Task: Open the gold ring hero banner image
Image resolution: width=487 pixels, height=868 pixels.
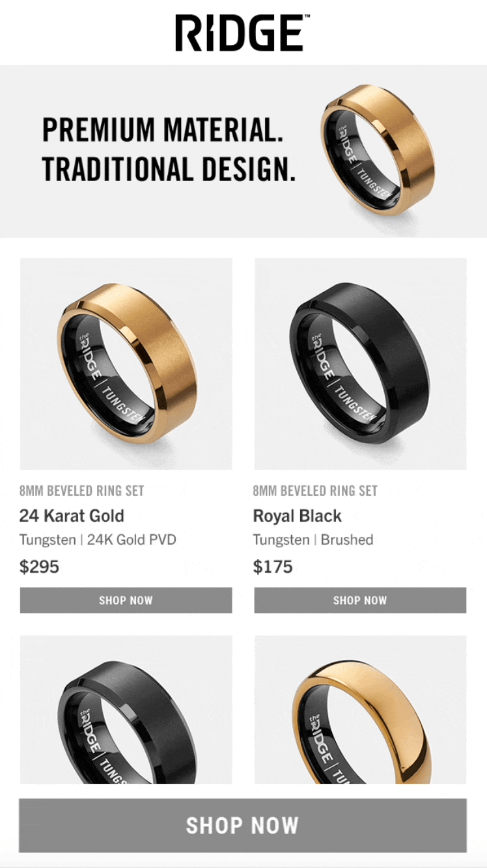Action: coord(378,150)
